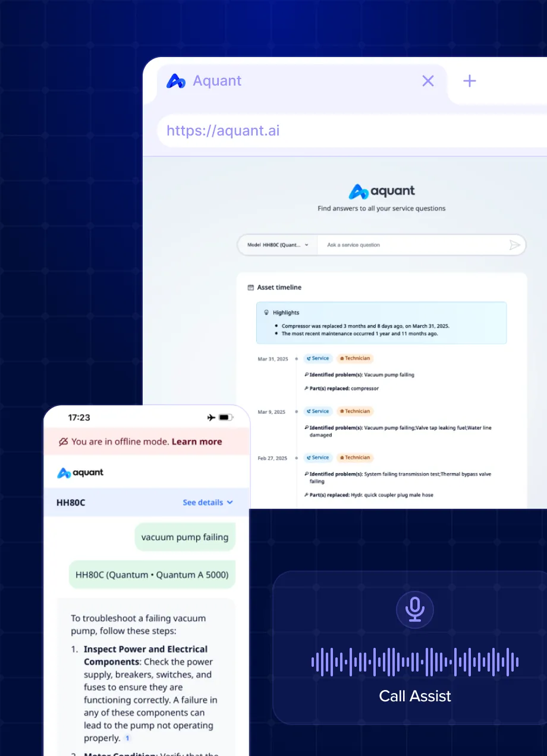The height and width of the screenshot is (756, 547).
Task: Click 'most recent maintenance occurred' highlight
Action: (360, 334)
